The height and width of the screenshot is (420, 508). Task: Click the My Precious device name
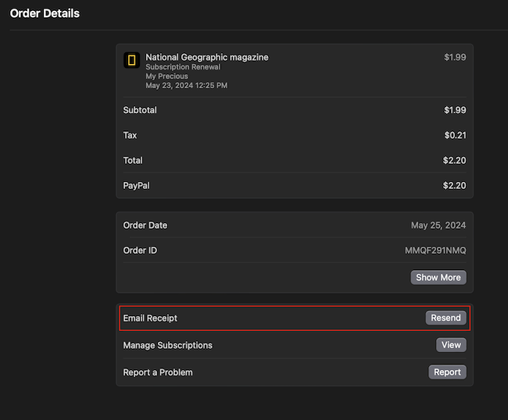(x=166, y=77)
